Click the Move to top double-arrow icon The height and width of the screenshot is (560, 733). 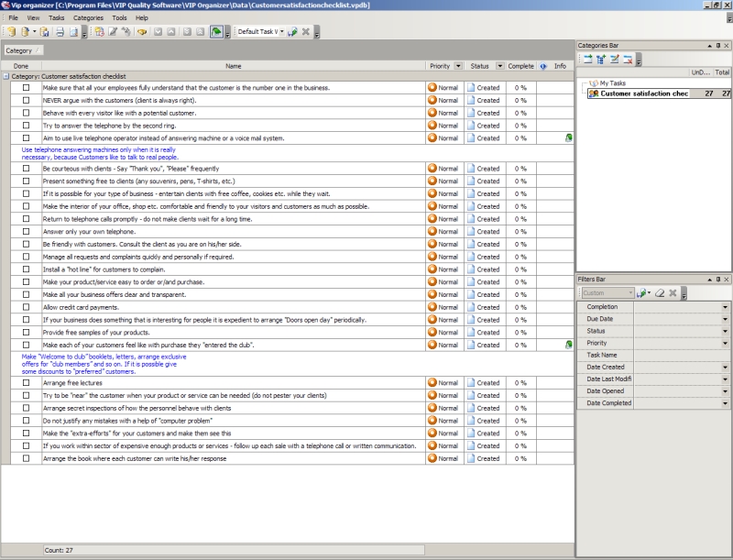pyautogui.click(x=200, y=32)
